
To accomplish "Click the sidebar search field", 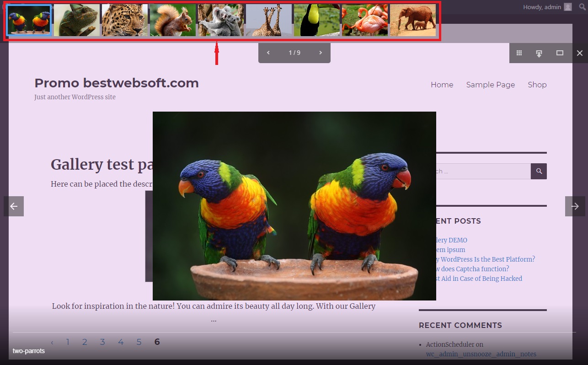I will (x=483, y=171).
